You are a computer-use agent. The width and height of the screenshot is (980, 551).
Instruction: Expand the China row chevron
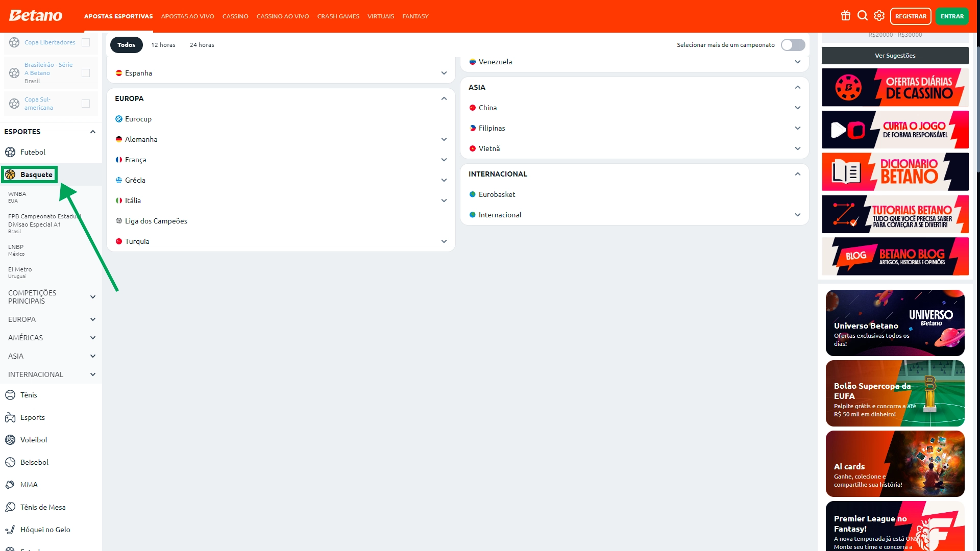click(x=798, y=108)
